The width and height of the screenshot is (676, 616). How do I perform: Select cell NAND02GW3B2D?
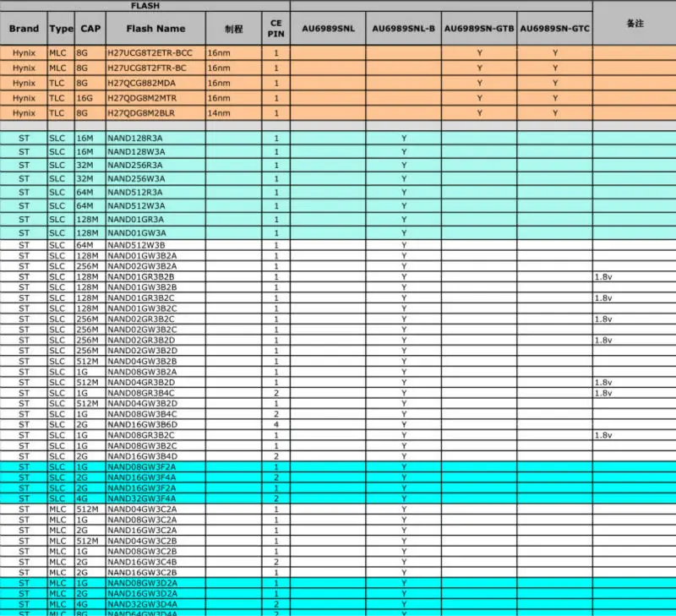pos(155,351)
